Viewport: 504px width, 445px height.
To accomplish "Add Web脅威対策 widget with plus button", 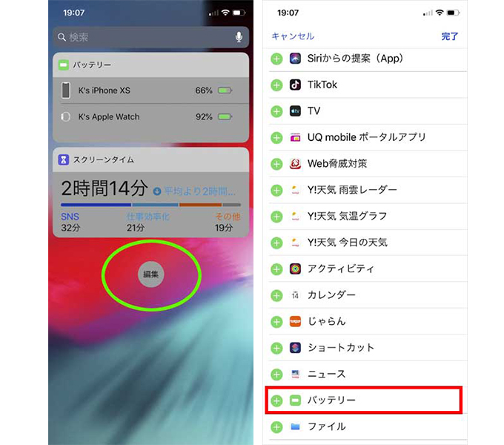I will (x=276, y=164).
